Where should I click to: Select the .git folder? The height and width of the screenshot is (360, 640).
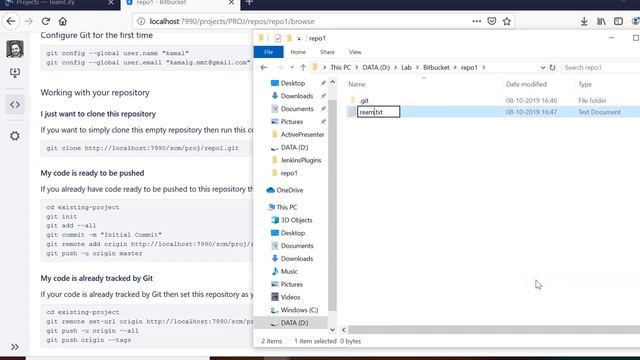click(x=364, y=100)
